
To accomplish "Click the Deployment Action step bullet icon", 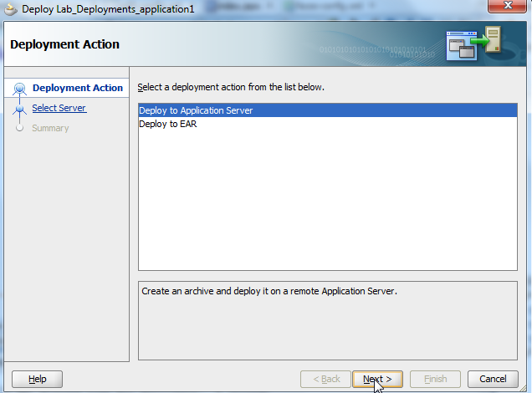I will [20, 89].
